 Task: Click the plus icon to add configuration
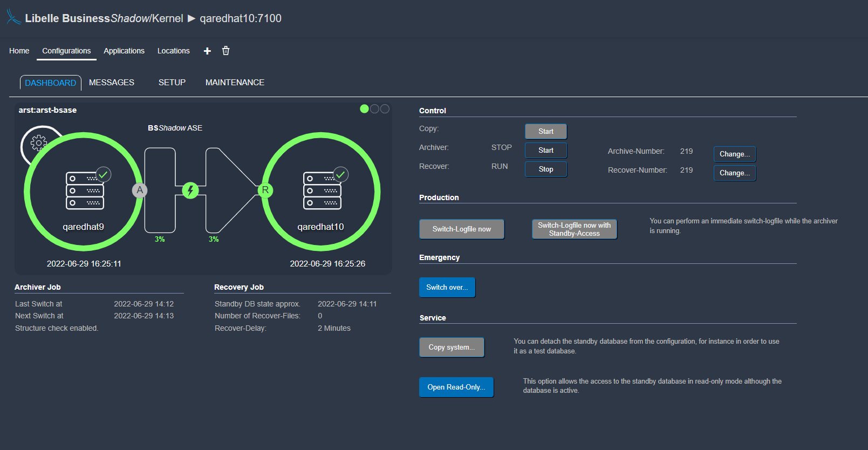click(x=207, y=51)
